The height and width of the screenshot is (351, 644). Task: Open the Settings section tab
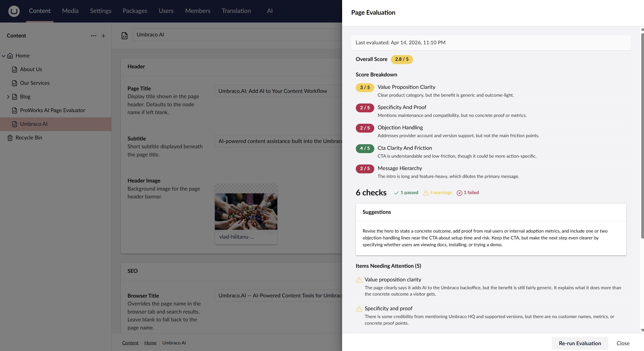click(x=101, y=11)
